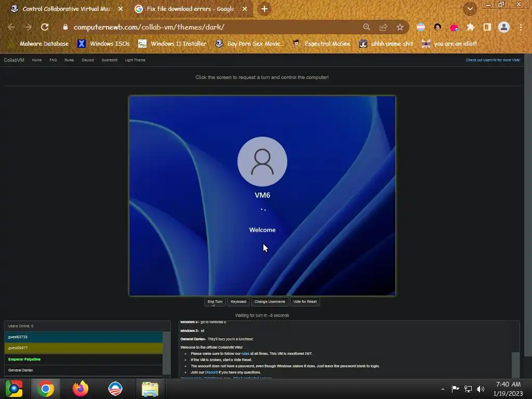This screenshot has width=532, height=399.
Task: Click the share page icon in address bar
Action: click(383, 27)
